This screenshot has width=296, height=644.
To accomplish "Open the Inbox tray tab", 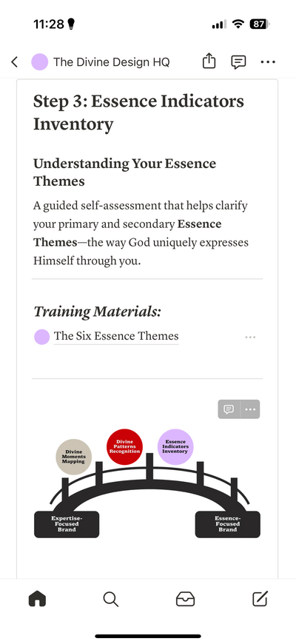I will (x=185, y=600).
